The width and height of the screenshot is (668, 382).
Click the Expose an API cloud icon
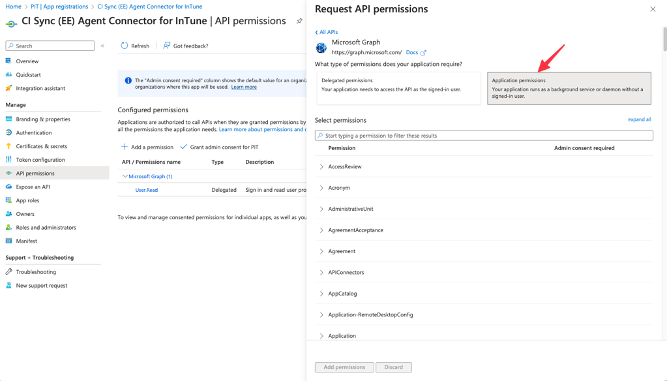9,187
